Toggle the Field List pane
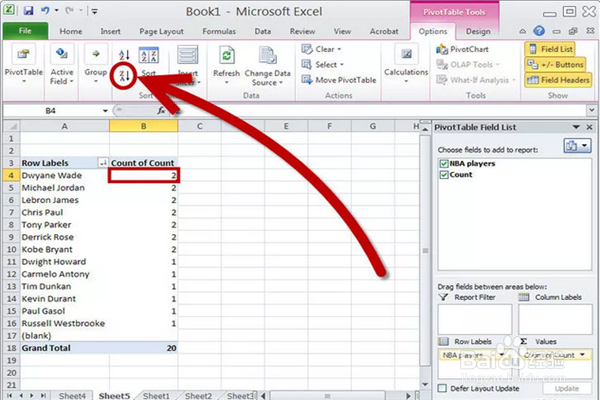The height and width of the screenshot is (400, 600). click(550, 49)
